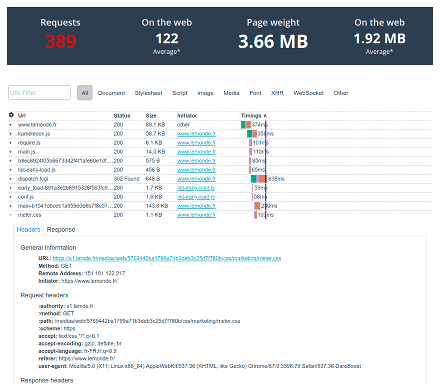440x385 pixels.
Task: Click the Status column header
Action: click(x=122, y=115)
